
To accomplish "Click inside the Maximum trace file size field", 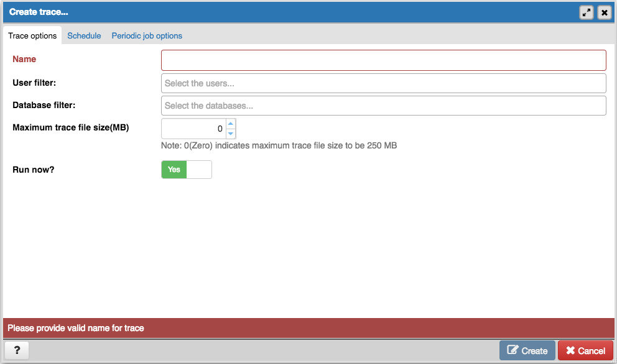I will [x=193, y=129].
